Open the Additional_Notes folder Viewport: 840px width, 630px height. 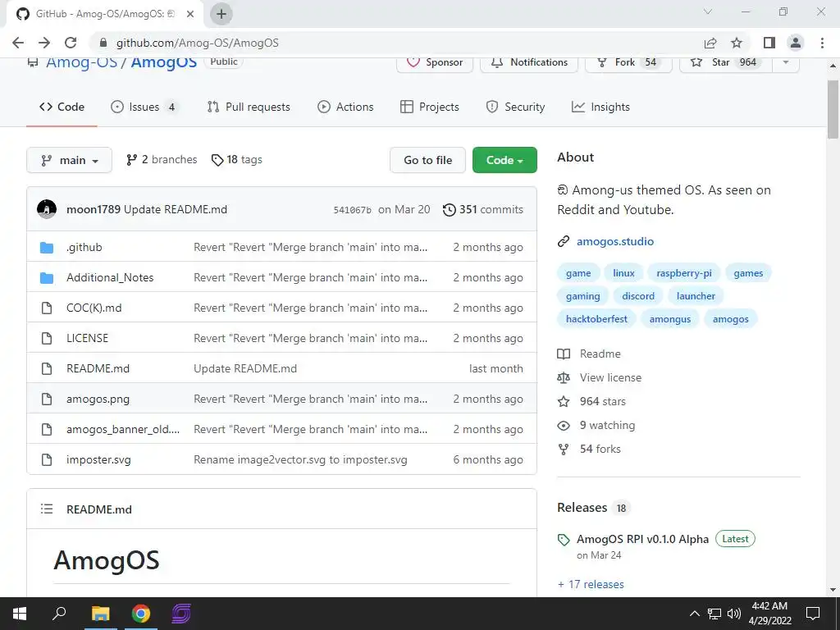tap(110, 277)
